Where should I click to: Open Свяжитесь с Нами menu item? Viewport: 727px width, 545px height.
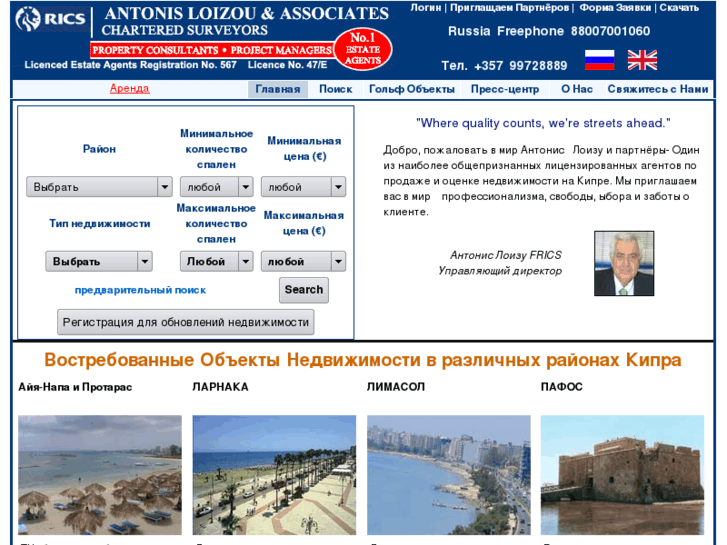tap(657, 89)
